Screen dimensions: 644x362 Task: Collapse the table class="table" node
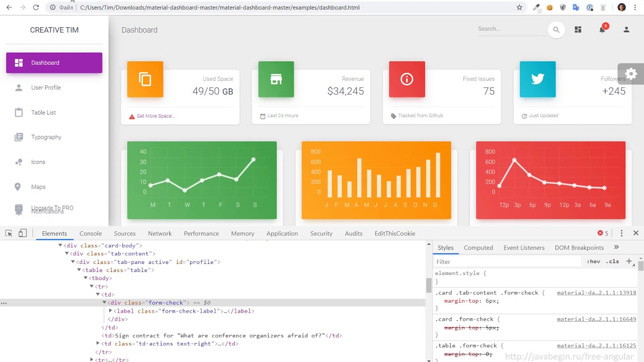click(x=79, y=270)
